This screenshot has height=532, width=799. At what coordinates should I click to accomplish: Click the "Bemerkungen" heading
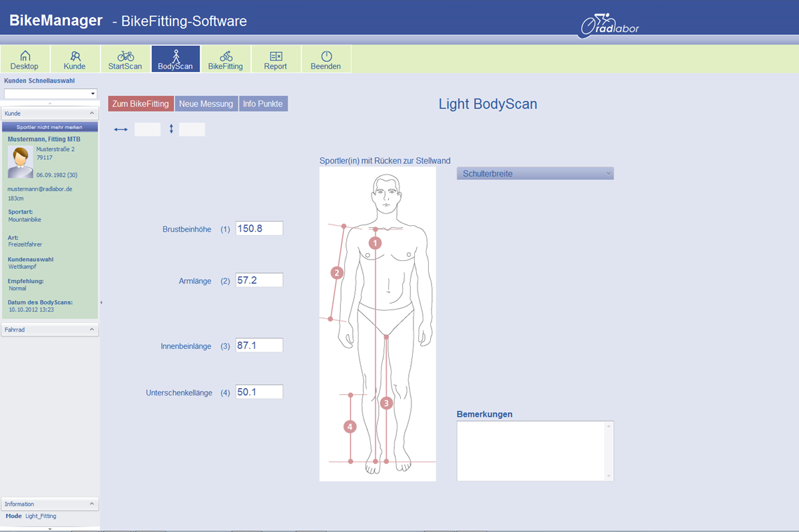tap(485, 414)
